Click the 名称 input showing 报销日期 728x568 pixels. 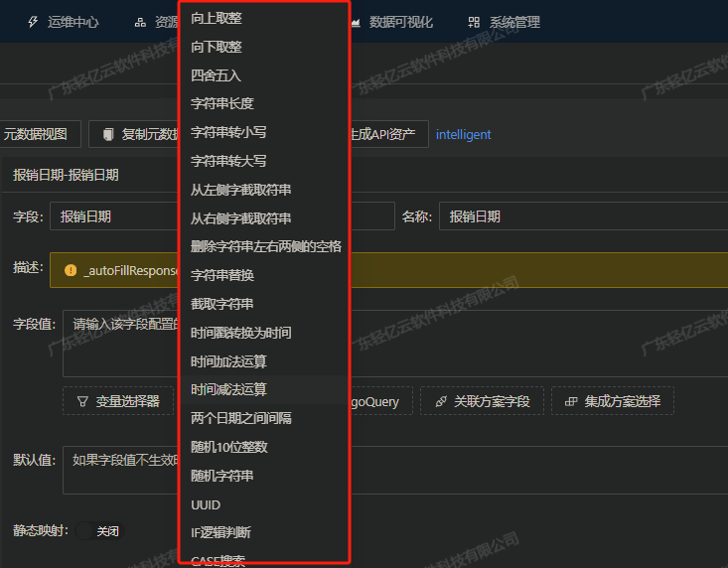583,216
